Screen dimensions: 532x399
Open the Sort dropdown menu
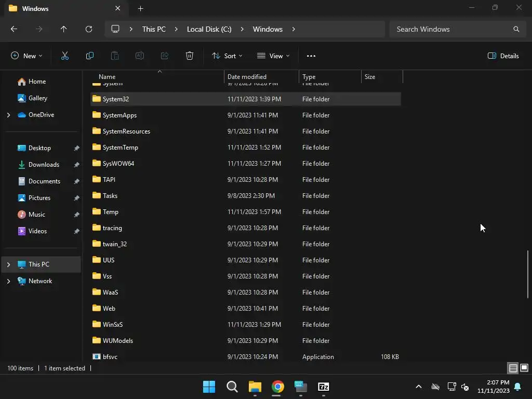[227, 56]
